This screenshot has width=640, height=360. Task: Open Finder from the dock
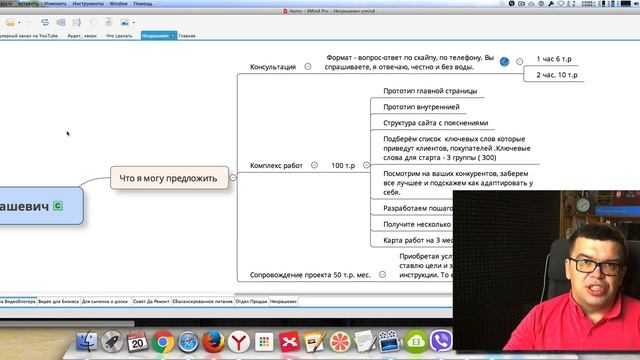click(87, 342)
